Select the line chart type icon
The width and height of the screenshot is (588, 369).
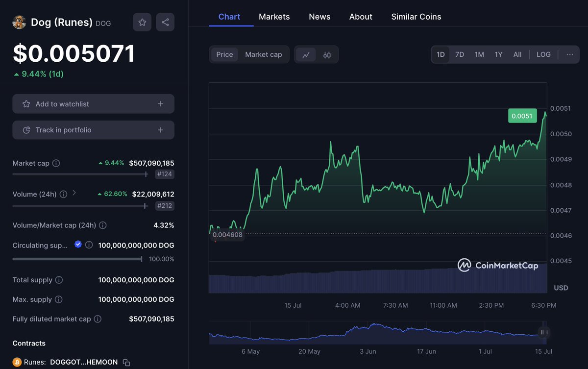[306, 54]
